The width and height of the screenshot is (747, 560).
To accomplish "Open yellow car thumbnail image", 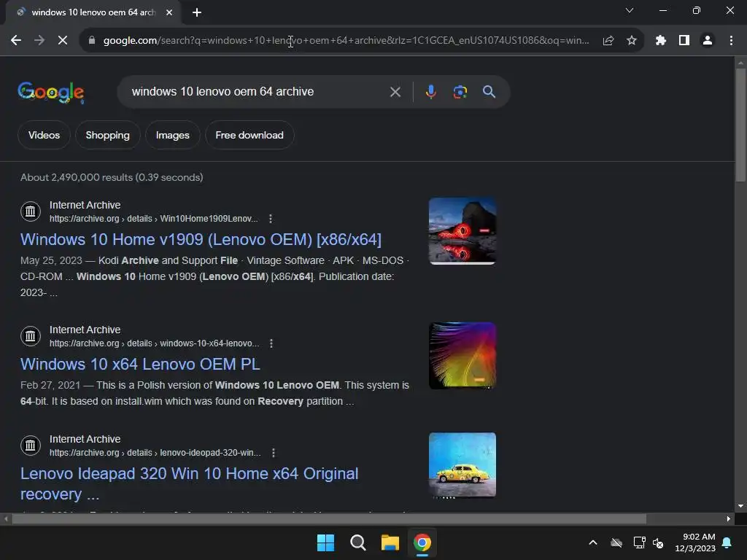I will pos(462,465).
